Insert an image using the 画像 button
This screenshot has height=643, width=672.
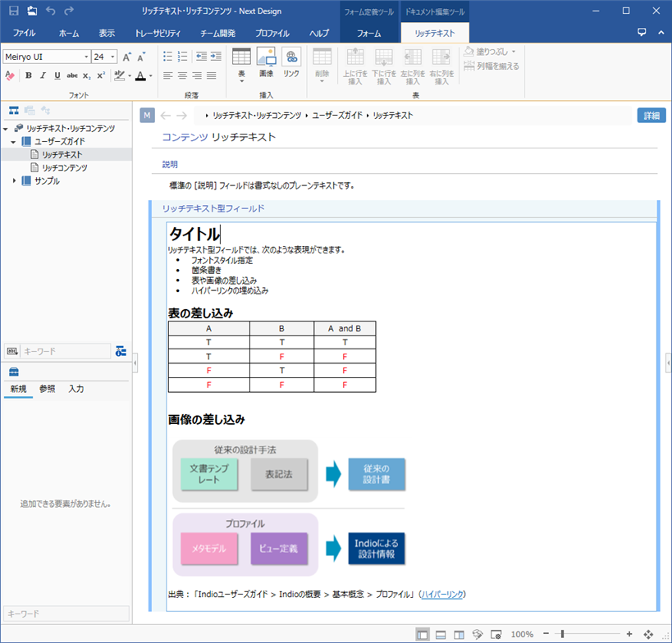266,62
